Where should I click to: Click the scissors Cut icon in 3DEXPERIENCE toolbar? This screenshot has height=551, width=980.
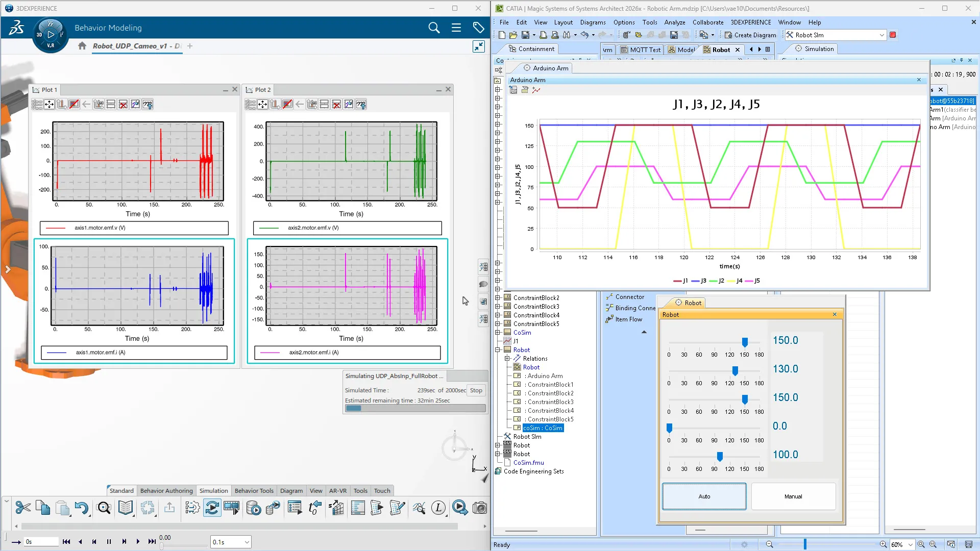23,508
